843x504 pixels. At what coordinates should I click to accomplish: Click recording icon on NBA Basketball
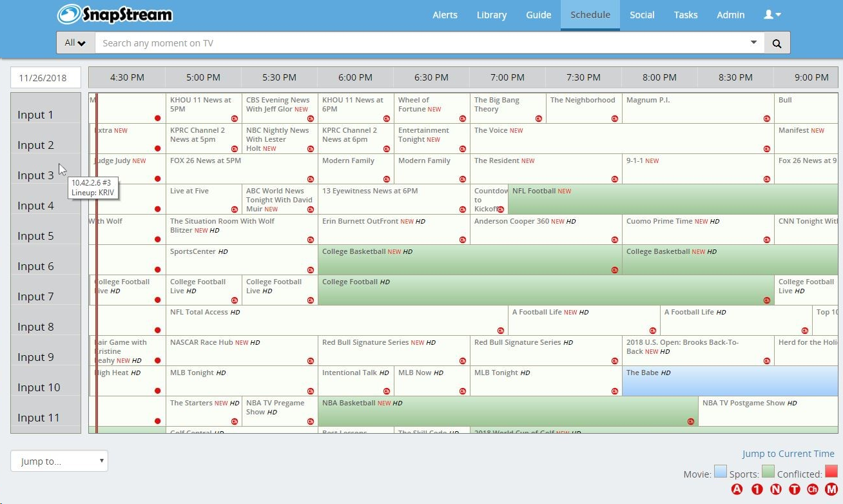691,422
